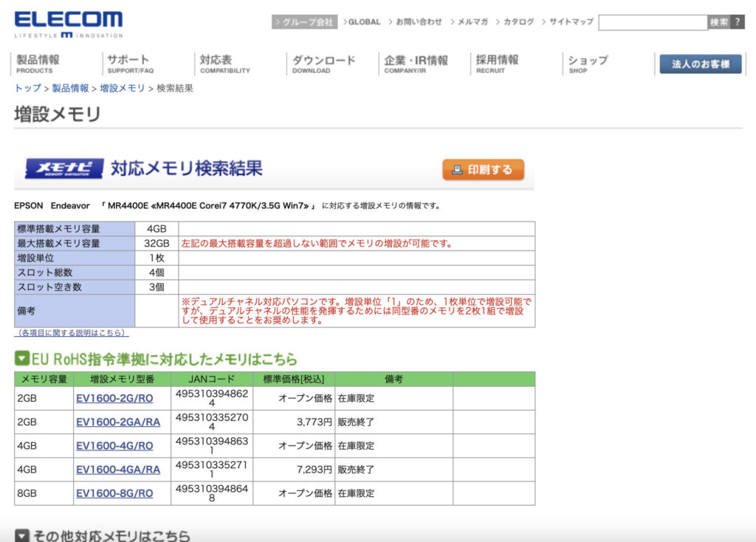Open the グループ会社 link
This screenshot has width=756, height=542.
[304, 22]
